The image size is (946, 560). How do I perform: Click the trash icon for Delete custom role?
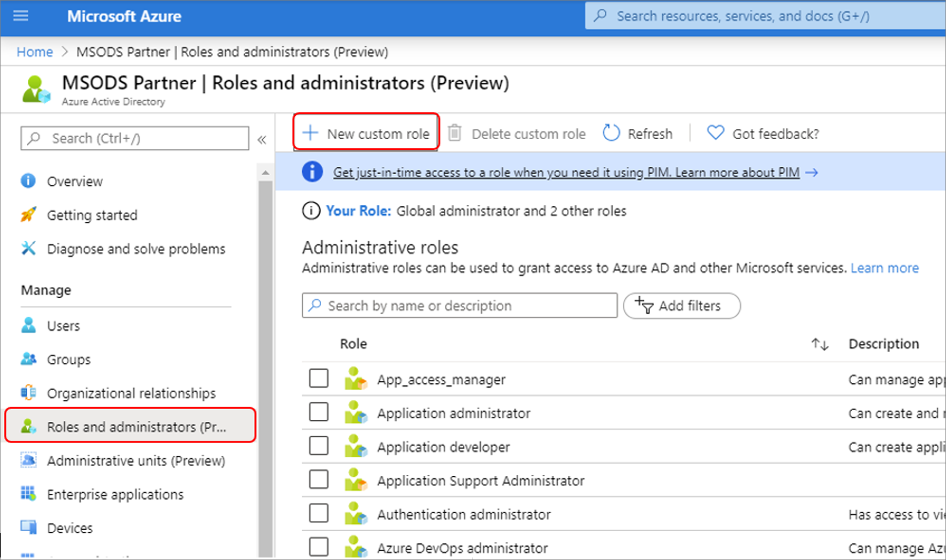[454, 133]
